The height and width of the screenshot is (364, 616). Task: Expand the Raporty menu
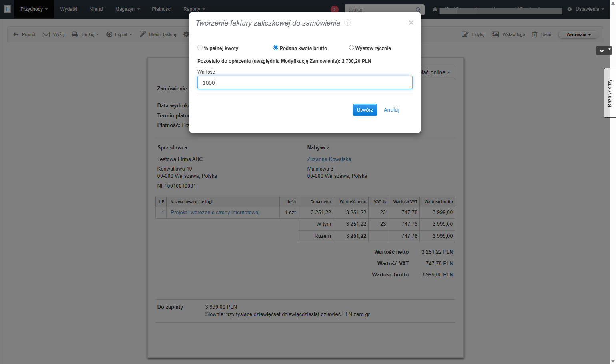[x=194, y=9]
